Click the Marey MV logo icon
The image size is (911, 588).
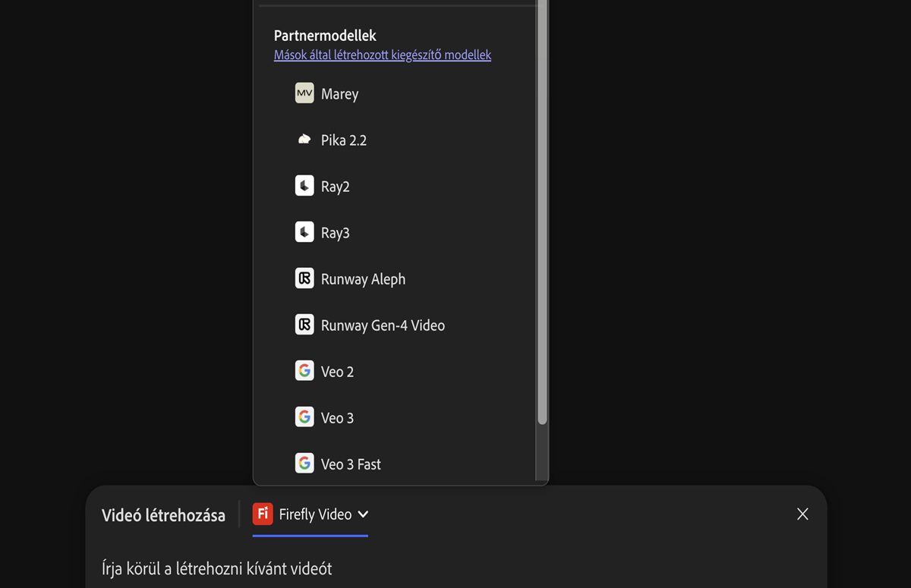(x=304, y=93)
